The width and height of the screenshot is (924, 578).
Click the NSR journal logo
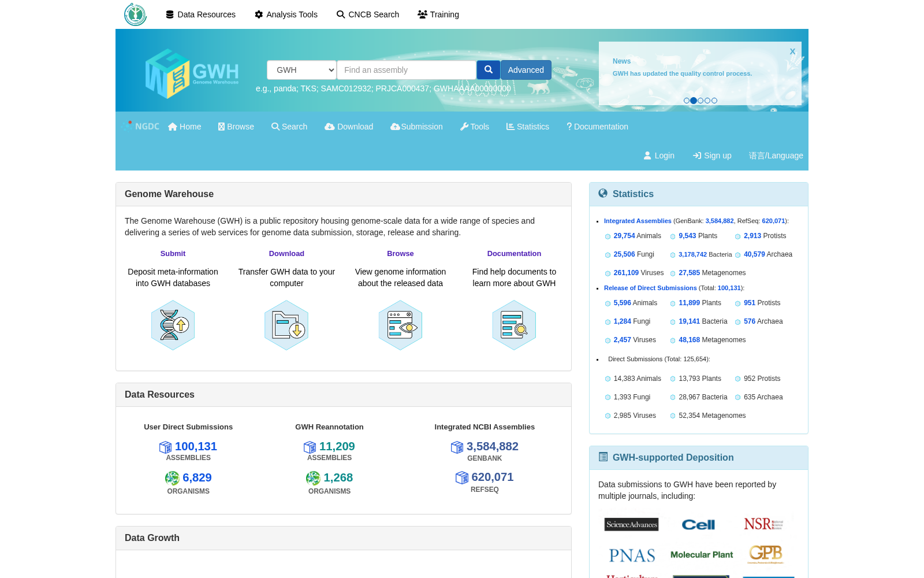(x=763, y=524)
